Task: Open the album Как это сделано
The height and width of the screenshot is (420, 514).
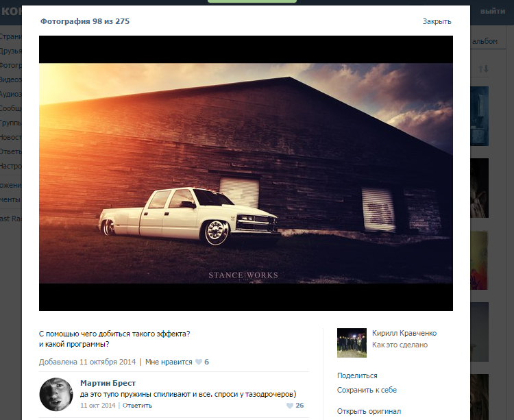Action: coord(400,345)
